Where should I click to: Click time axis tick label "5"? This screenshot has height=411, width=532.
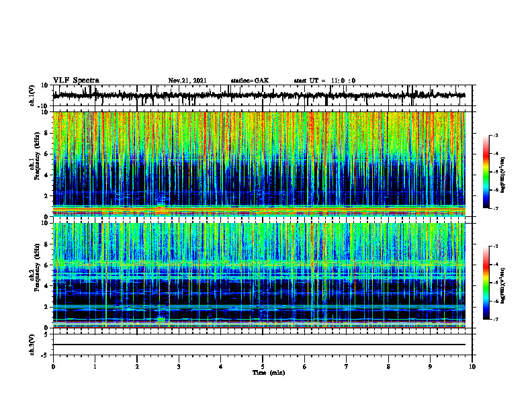coord(263,367)
